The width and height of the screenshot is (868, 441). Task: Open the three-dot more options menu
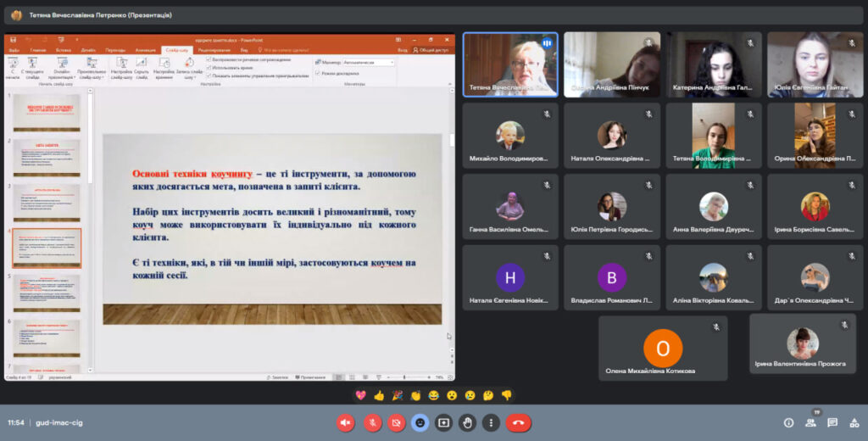491,422
